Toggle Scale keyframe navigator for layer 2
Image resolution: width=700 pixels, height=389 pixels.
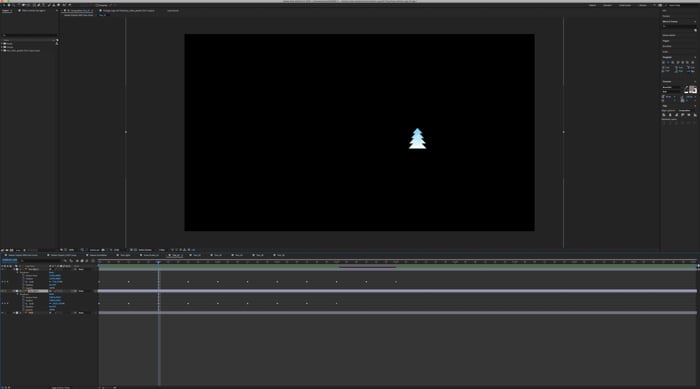pos(5,303)
